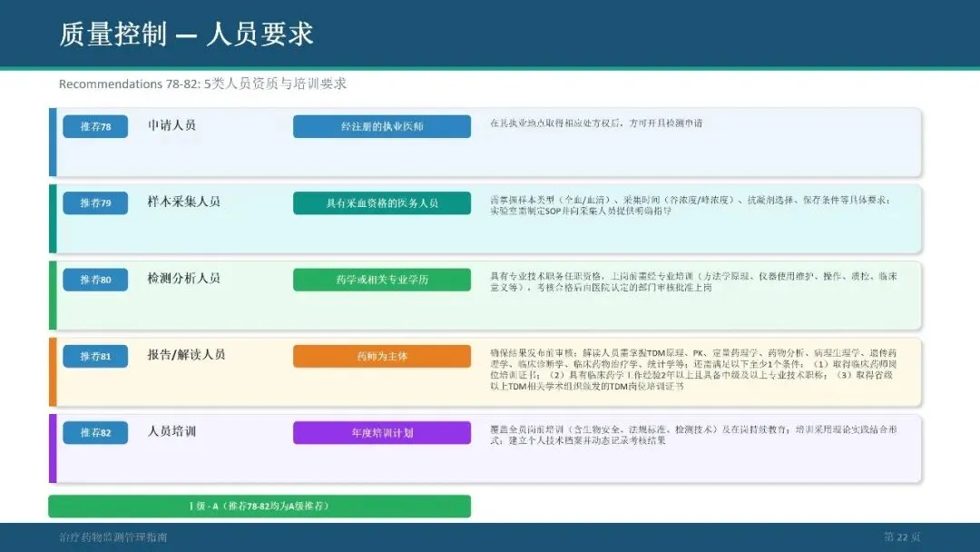Click the 推荐81 badge

pyautogui.click(x=95, y=356)
